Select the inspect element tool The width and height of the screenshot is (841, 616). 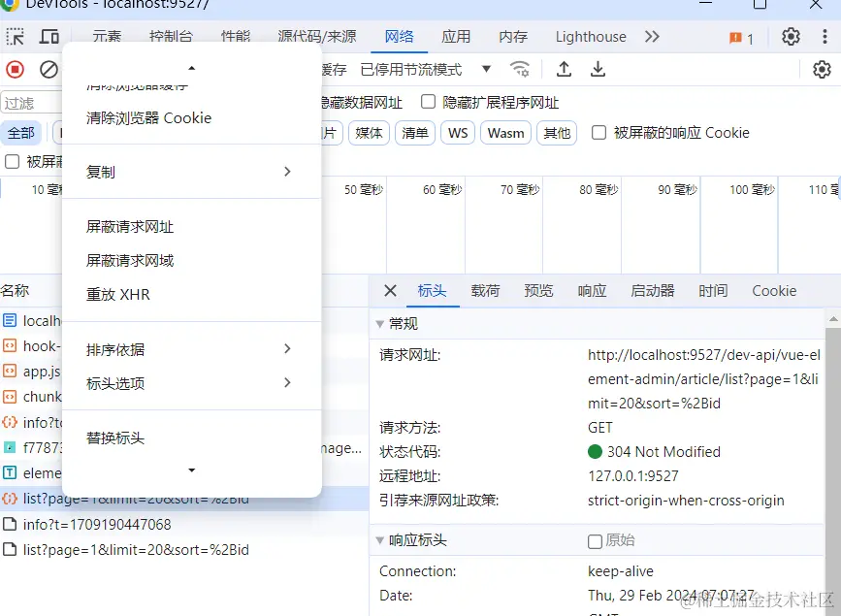tap(14, 36)
